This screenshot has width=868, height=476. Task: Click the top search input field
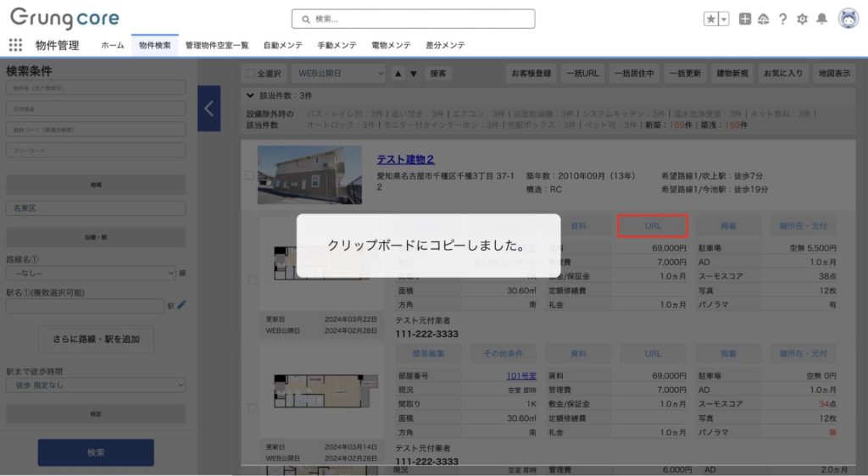tap(414, 19)
